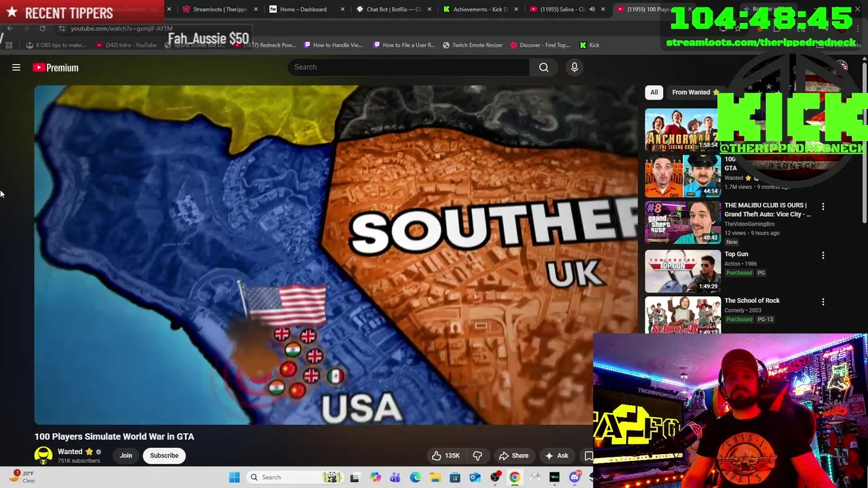This screenshot has height=488, width=868.
Task: Select the All filter chip
Action: (654, 92)
